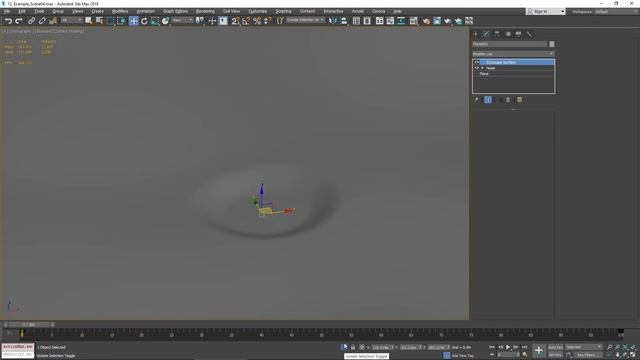Open the Layer Explorer icon
The width and height of the screenshot is (640, 360).
367,21
